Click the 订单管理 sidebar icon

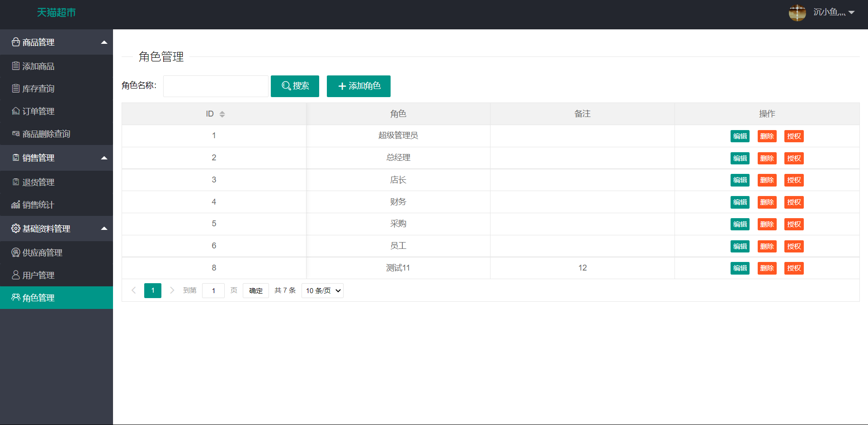[16, 111]
